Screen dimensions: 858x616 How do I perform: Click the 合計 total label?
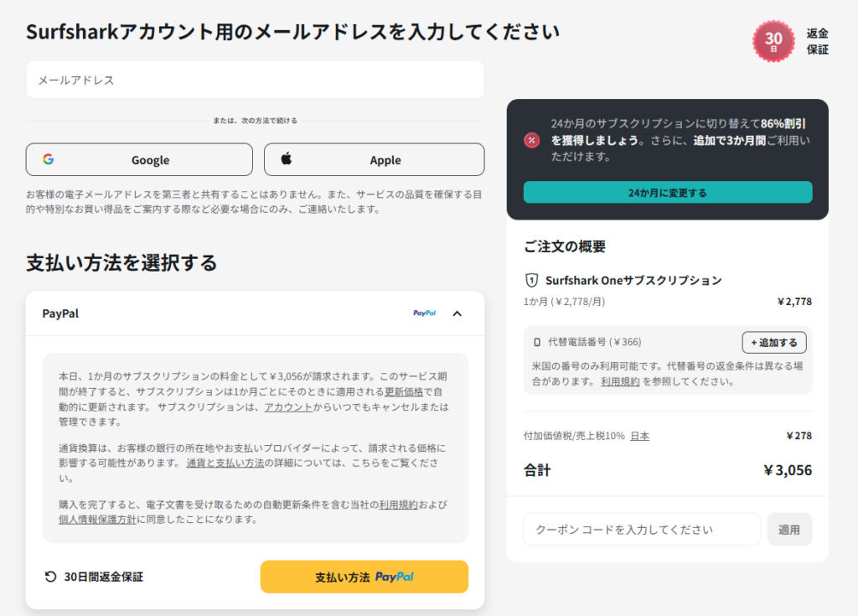point(537,470)
